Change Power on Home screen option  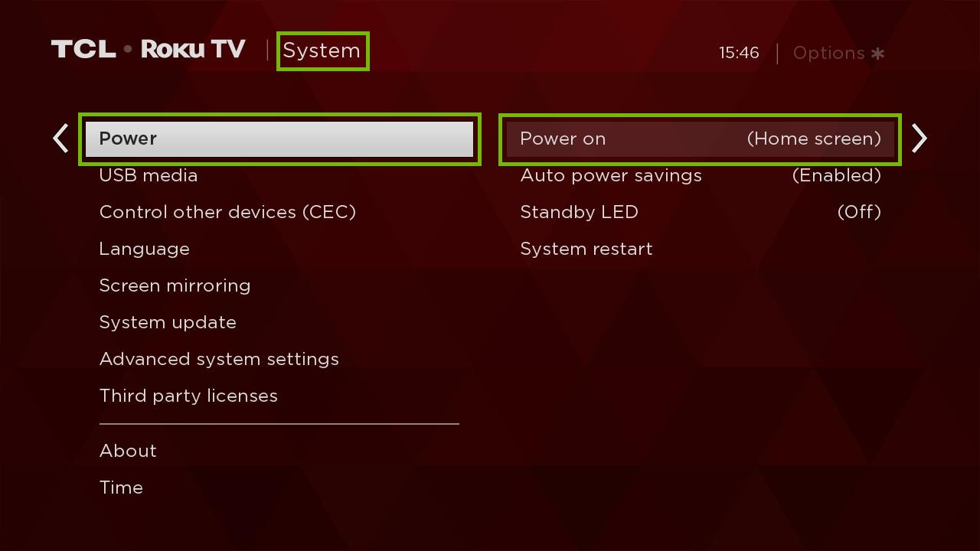click(700, 139)
